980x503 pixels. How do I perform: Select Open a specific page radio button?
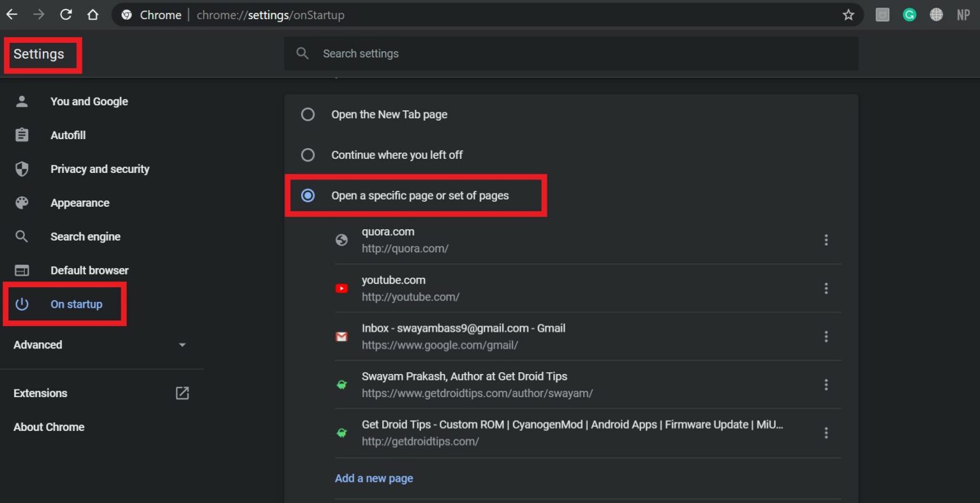(x=308, y=195)
